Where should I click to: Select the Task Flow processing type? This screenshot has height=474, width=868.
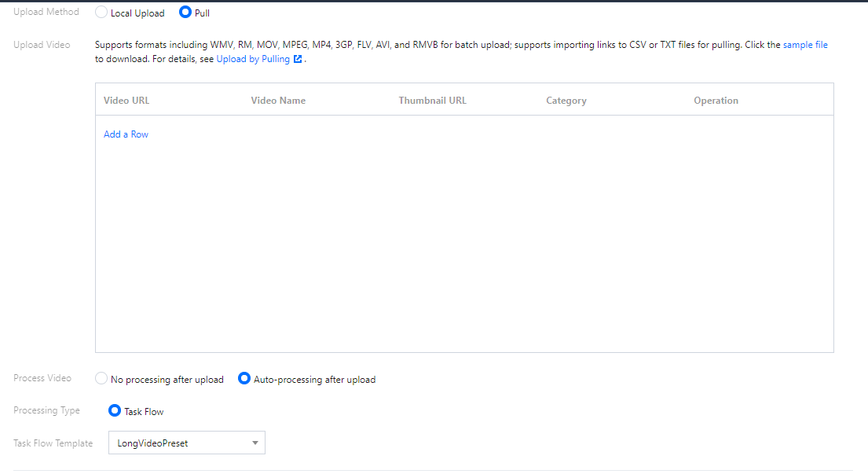coord(115,411)
